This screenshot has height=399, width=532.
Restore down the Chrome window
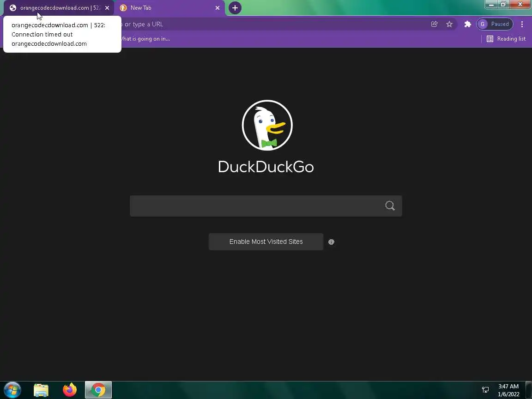pos(503,5)
